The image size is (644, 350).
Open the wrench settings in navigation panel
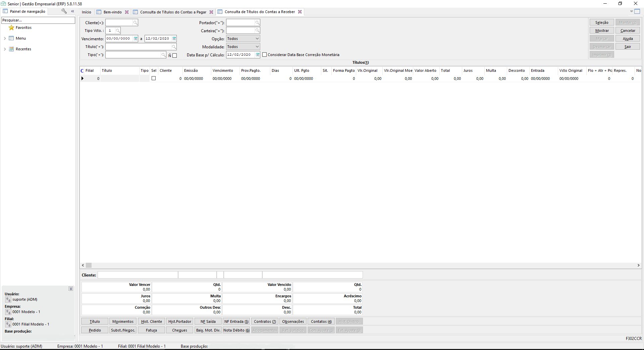[64, 11]
